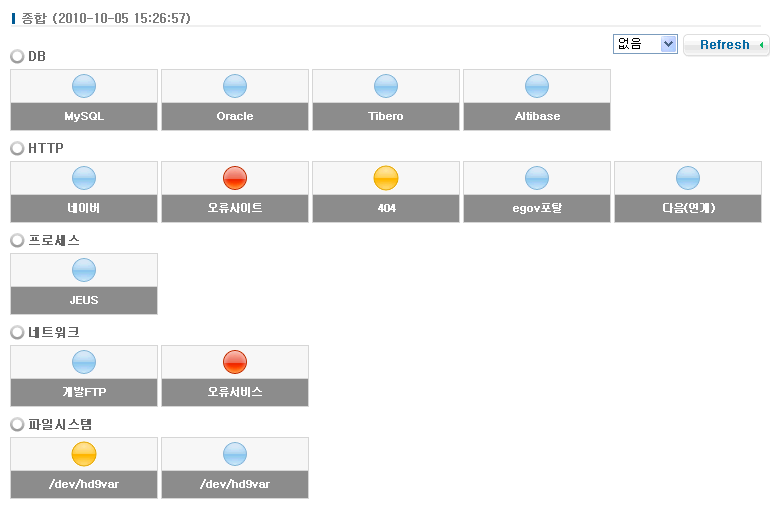782x506 pixels.
Task: Click the JEUS process status icon
Action: tap(84, 270)
